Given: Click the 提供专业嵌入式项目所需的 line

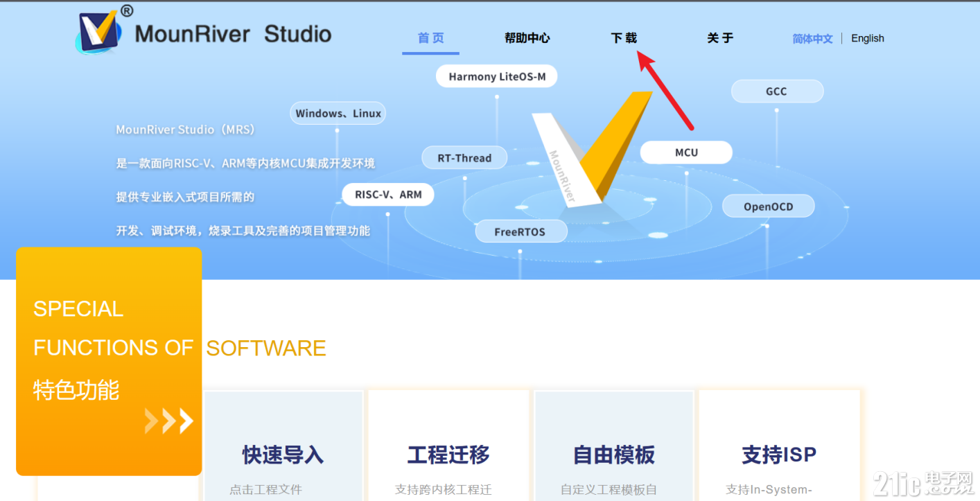Looking at the screenshot, I should point(185,197).
